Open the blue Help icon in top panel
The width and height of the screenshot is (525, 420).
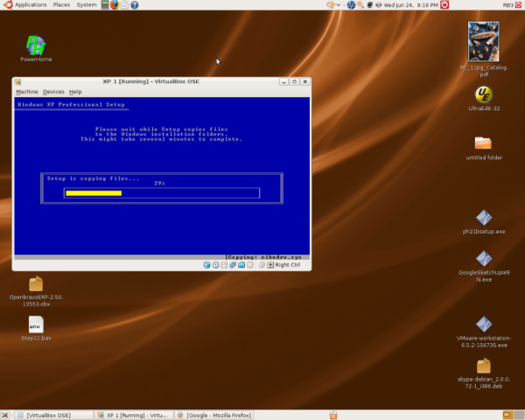[135, 4]
